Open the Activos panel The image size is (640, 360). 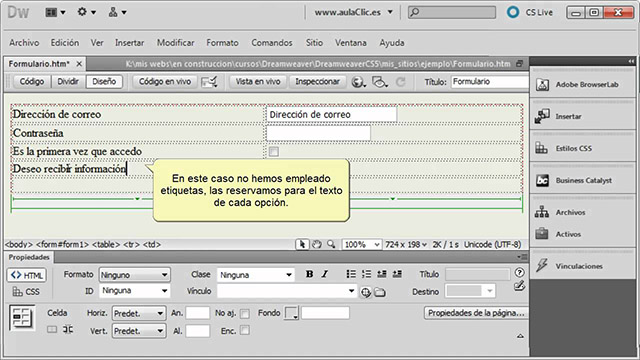click(x=582, y=234)
